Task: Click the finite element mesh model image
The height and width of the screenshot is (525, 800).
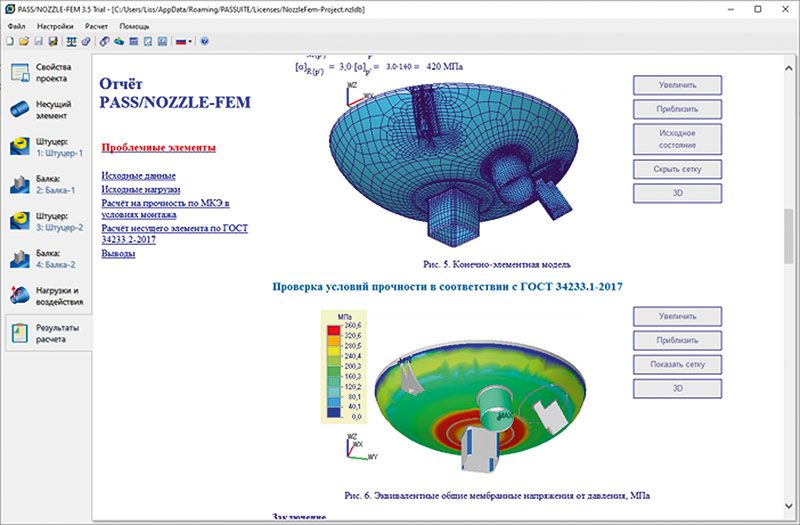Action: (x=454, y=163)
